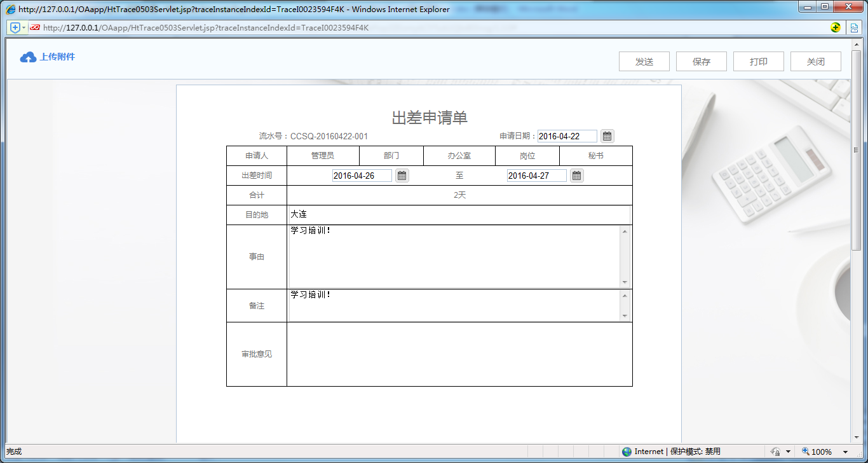Screen dimensions: 868x463
Task: Click the start date field 2016-04-26
Action: 362,176
